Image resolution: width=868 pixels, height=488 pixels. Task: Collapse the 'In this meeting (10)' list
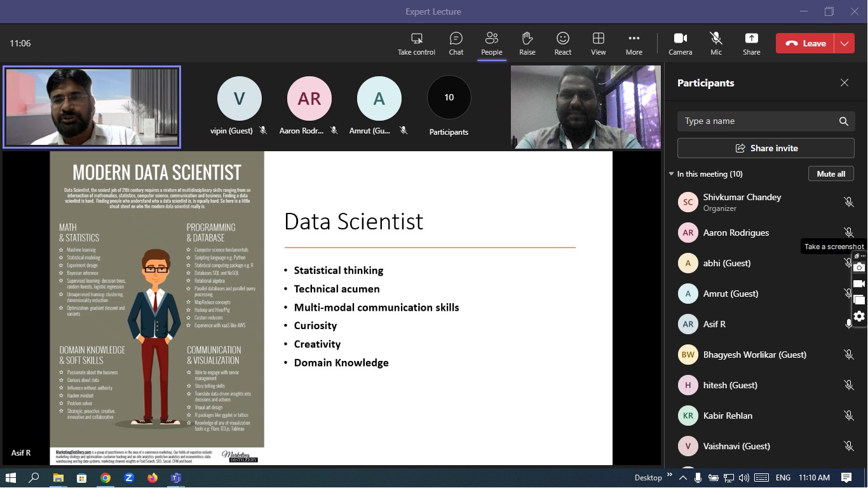tap(671, 174)
